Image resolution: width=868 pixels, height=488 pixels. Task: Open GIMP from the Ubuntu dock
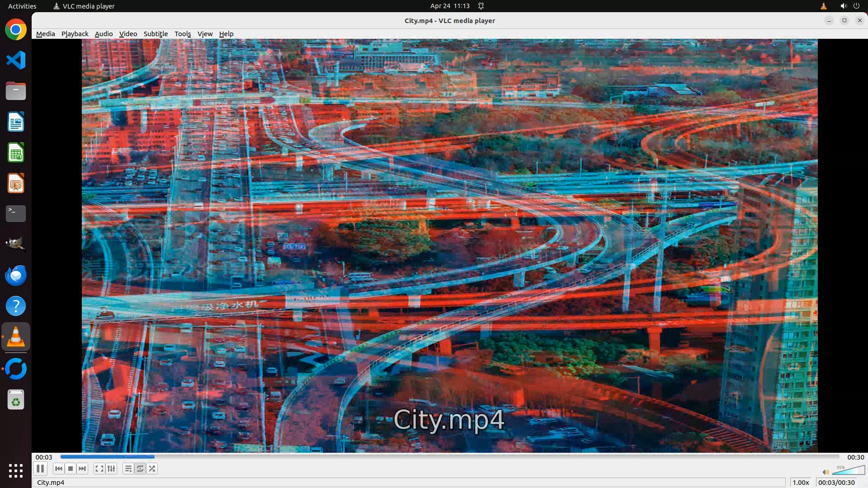[x=16, y=244]
